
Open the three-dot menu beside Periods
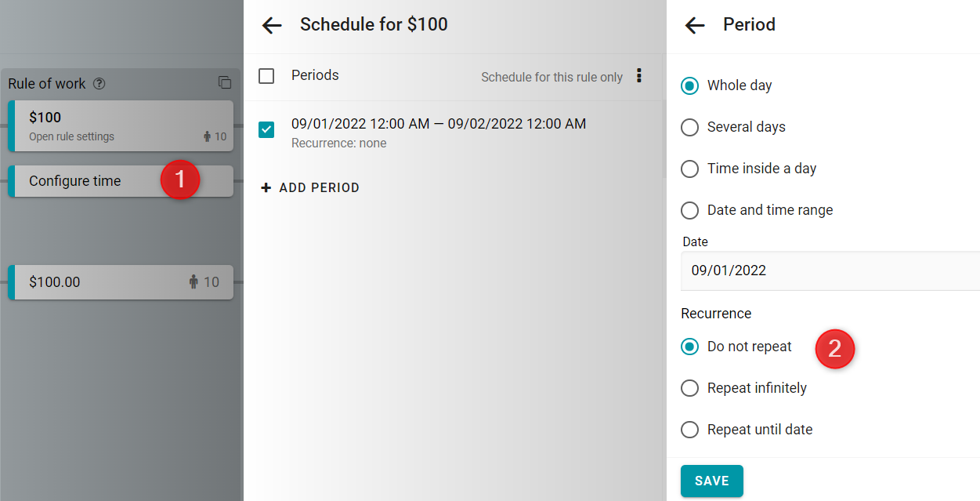639,76
